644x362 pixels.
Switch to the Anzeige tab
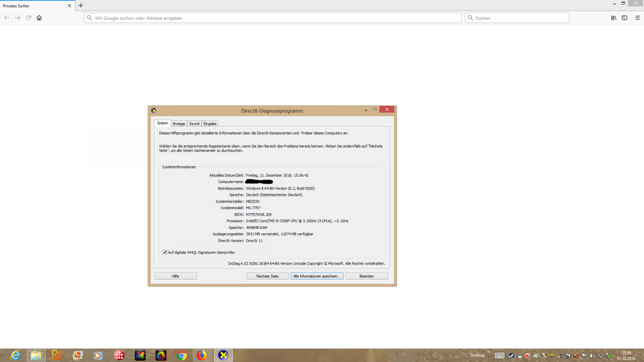pyautogui.click(x=179, y=123)
